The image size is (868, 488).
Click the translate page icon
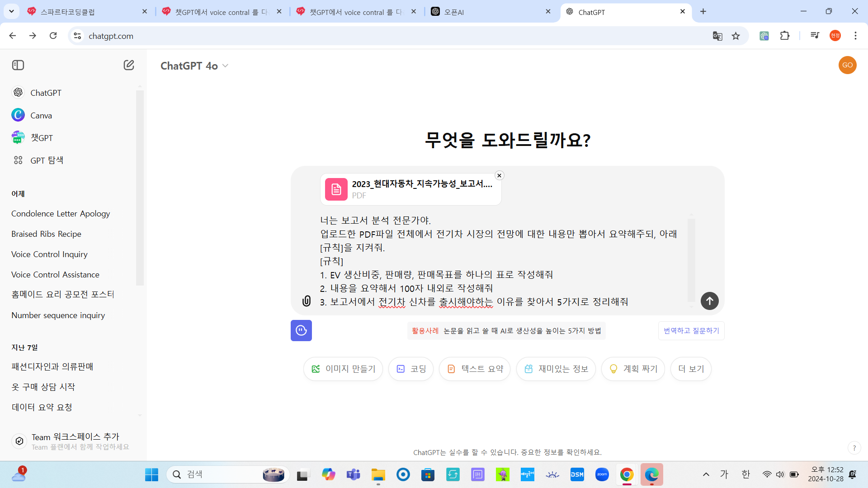tap(717, 36)
